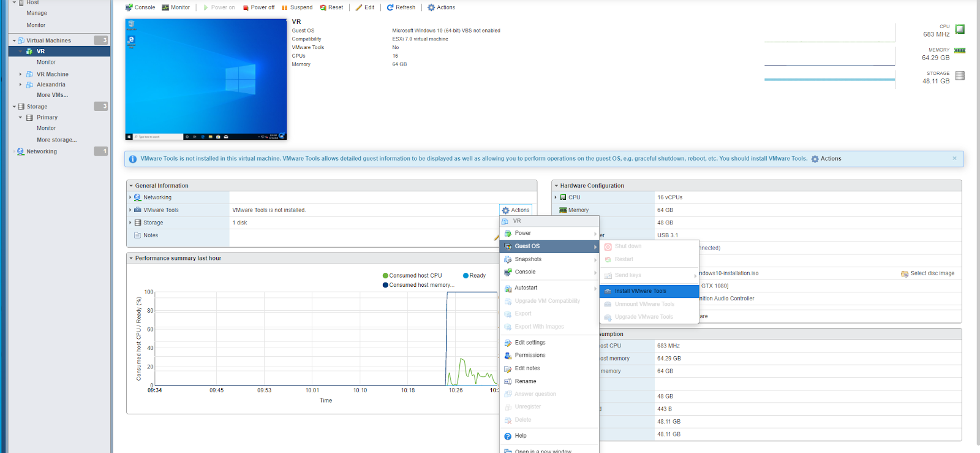Select the VR virtual machine in the navigator
980x453 pixels.
(59, 51)
